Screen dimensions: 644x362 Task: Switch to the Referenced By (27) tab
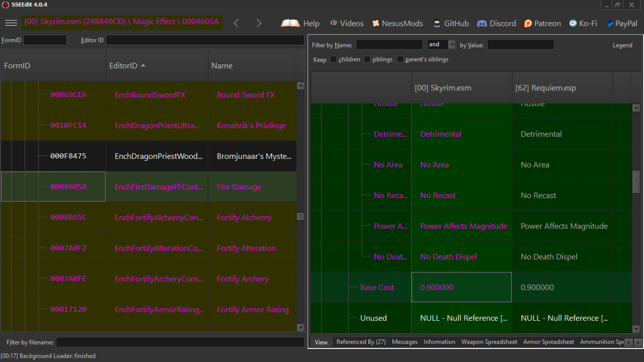[361, 342]
